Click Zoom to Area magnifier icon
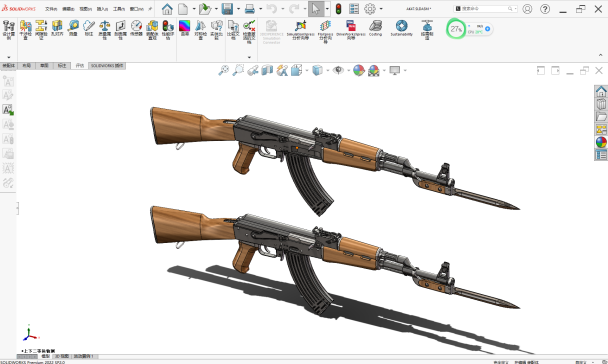This screenshot has height=364, width=608. (238, 70)
